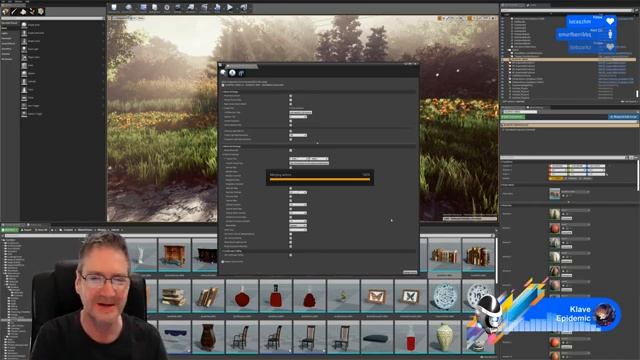This screenshot has width=640, height=360.
Task: Click the Details panel search field
Action: pyautogui.click(x=563, y=157)
